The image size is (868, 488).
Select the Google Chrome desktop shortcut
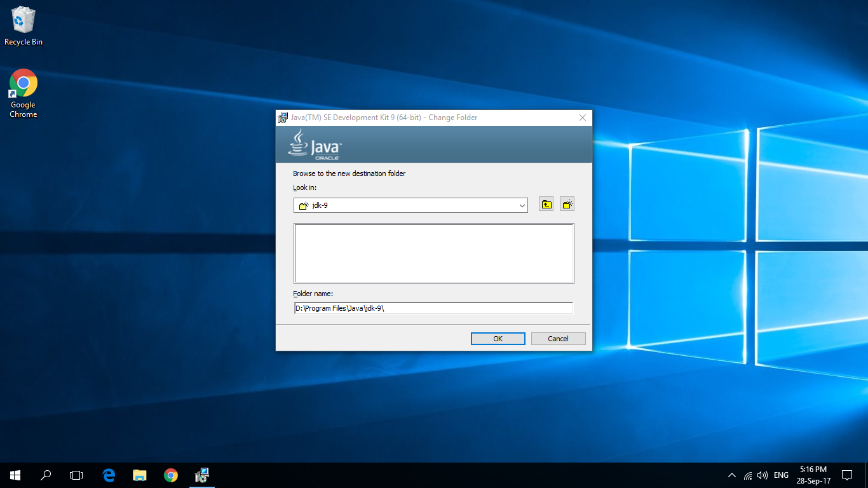pos(24,93)
